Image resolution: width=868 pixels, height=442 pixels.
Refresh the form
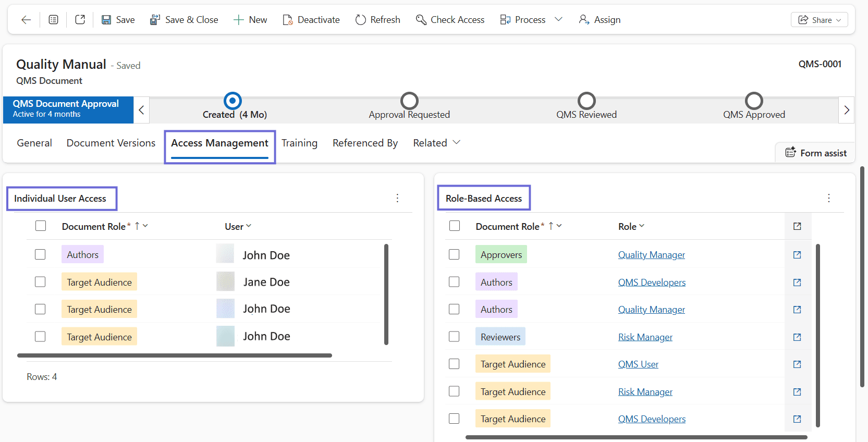pos(378,20)
